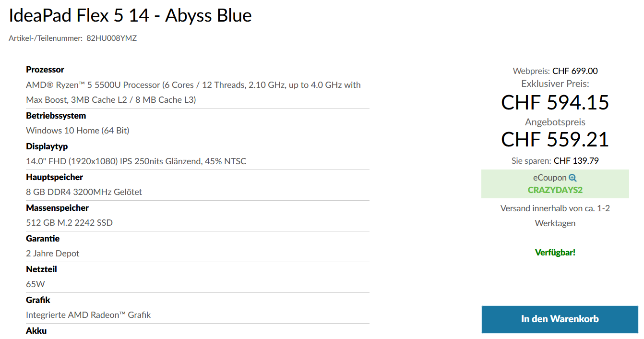Select the 8 GB DDR4 memory value
Screen dimensions: 644x339
coord(84,192)
